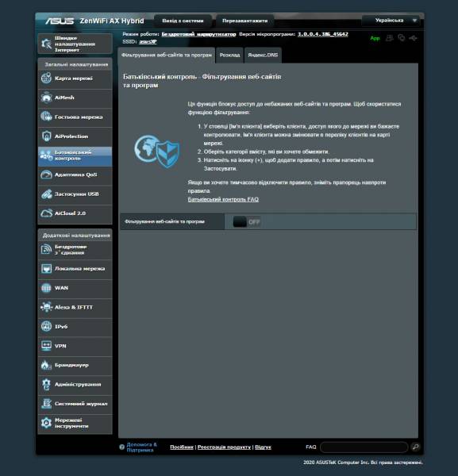The width and height of the screenshot is (458, 476).
Task: Open the Реєстрація продукту link
Action: [224, 447]
